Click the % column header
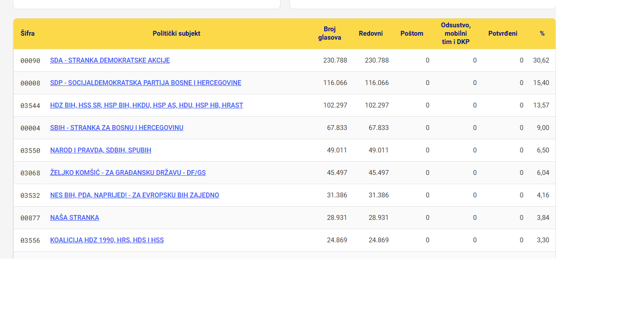The height and width of the screenshot is (330, 644). [x=542, y=33]
